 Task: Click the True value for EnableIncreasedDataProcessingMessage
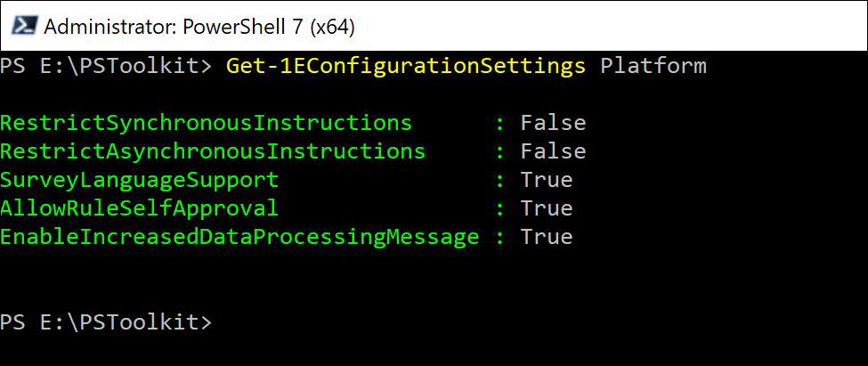click(x=546, y=237)
